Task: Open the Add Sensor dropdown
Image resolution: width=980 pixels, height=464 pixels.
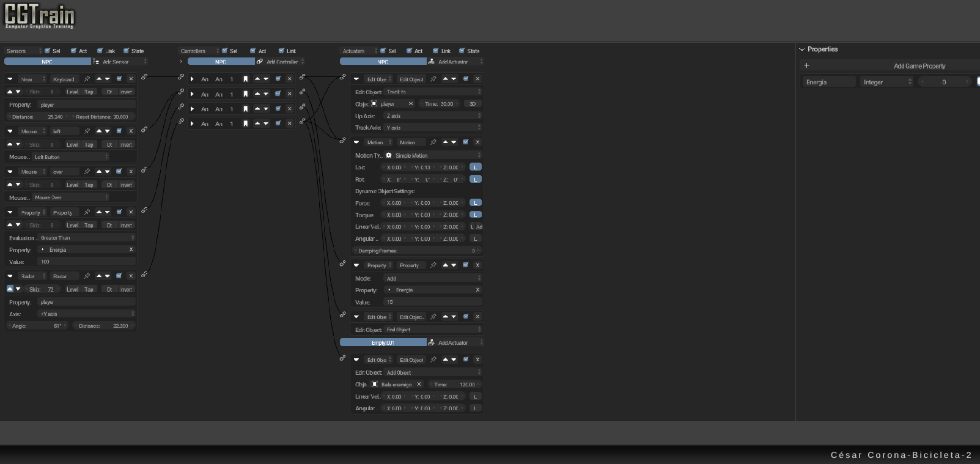Action: click(x=119, y=62)
